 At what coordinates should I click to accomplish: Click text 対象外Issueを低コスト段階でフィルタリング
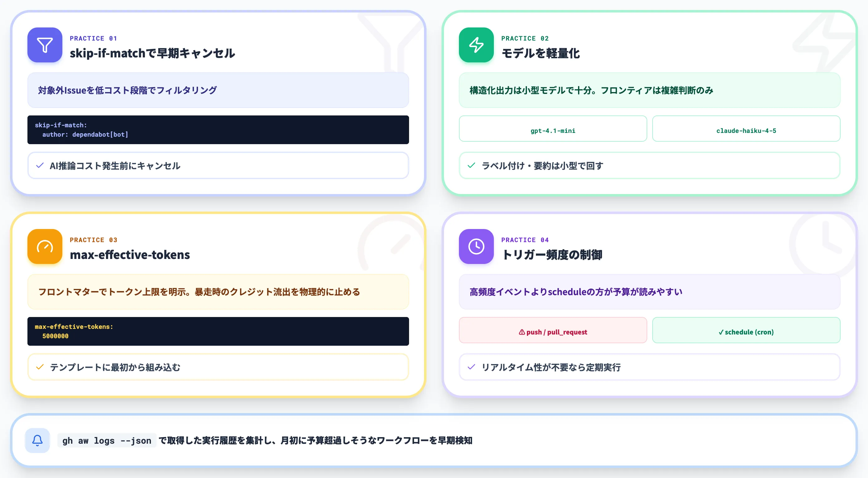(128, 90)
